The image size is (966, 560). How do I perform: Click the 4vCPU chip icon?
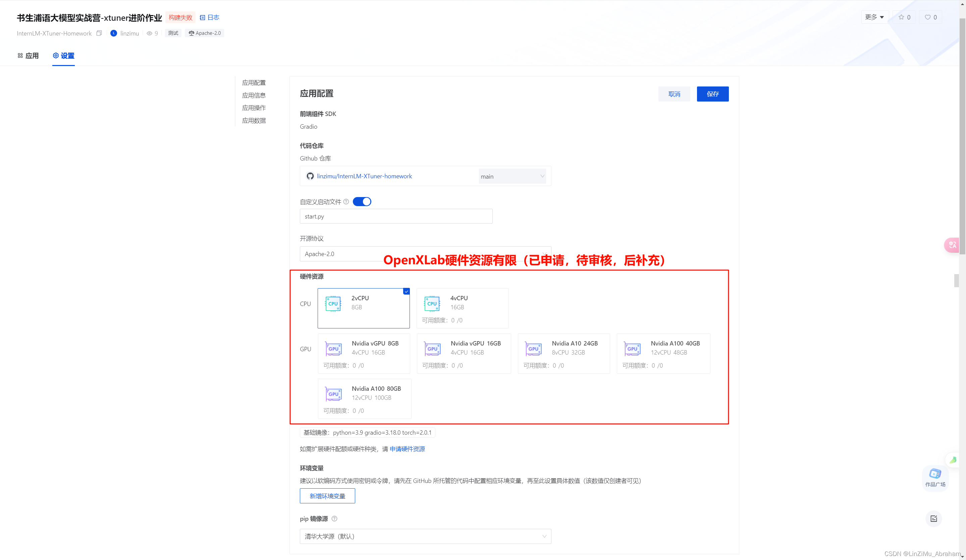[x=432, y=304]
